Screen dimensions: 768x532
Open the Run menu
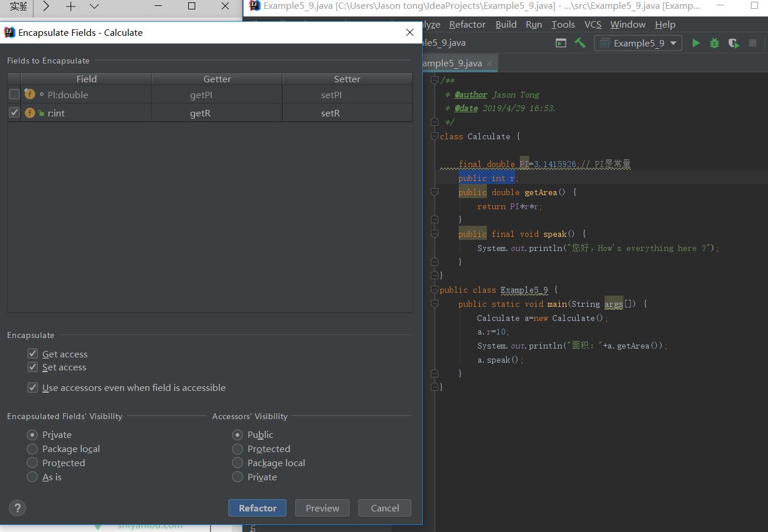pyautogui.click(x=534, y=24)
